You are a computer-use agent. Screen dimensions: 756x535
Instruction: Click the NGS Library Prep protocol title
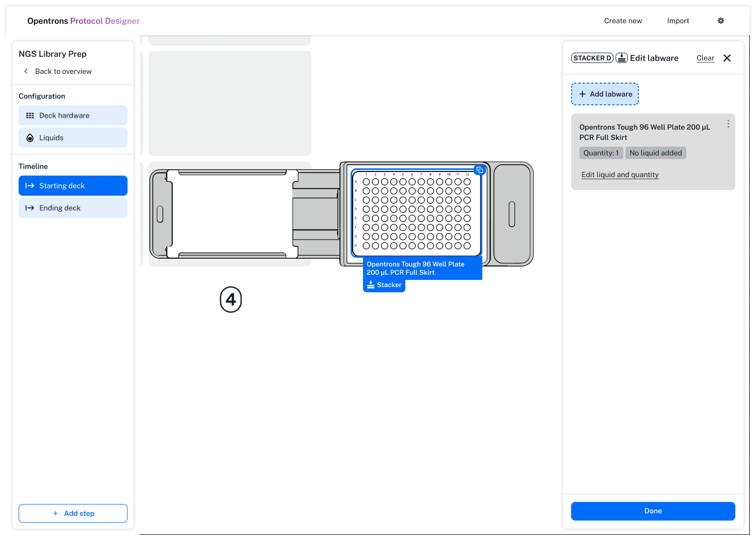pos(53,54)
